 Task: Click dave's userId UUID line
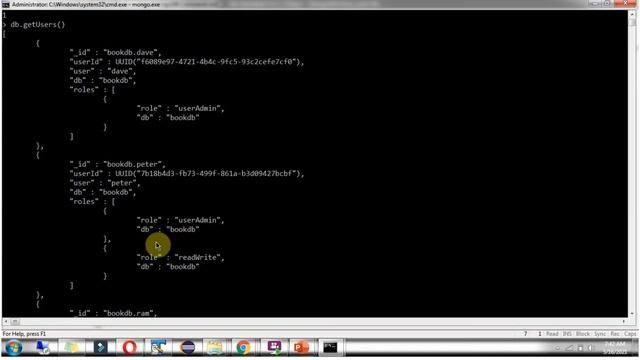(187, 62)
